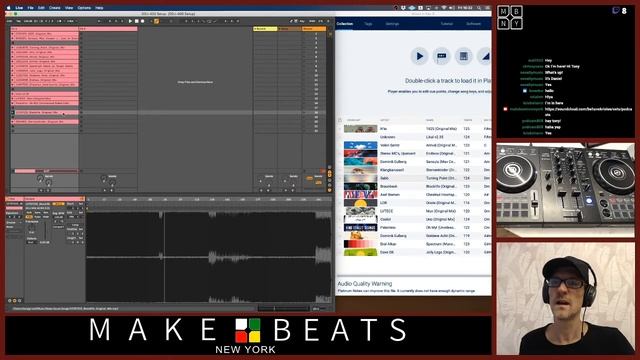Open Spotlight search in the macOS menu bar
The width and height of the screenshot is (640, 360).
click(x=479, y=8)
